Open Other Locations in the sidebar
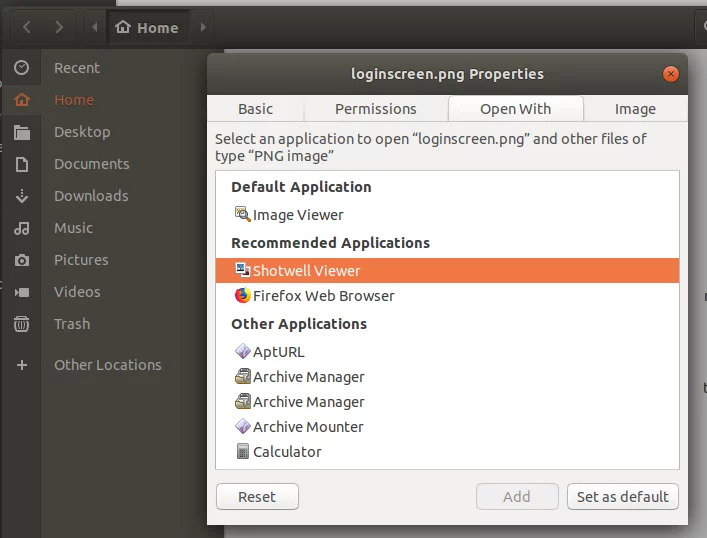 [107, 365]
